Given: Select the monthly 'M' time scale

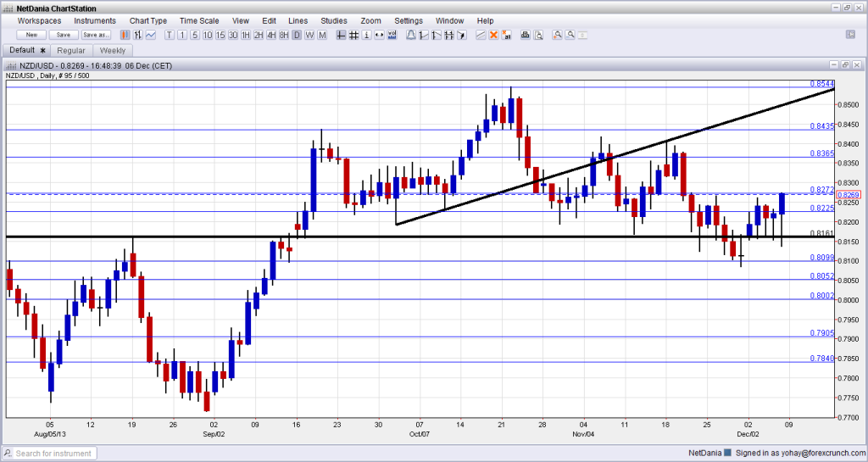Looking at the screenshot, I should [322, 35].
